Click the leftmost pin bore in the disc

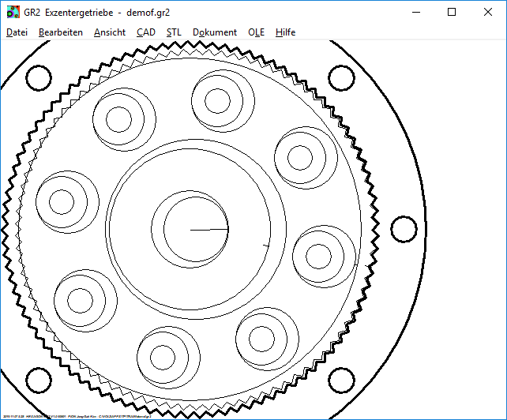[62, 201]
